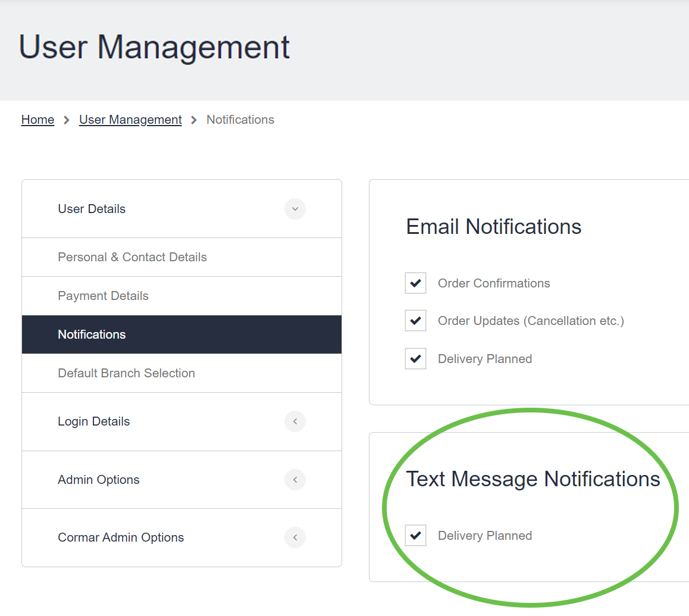Click the Order Confirmations label text

[x=494, y=283]
